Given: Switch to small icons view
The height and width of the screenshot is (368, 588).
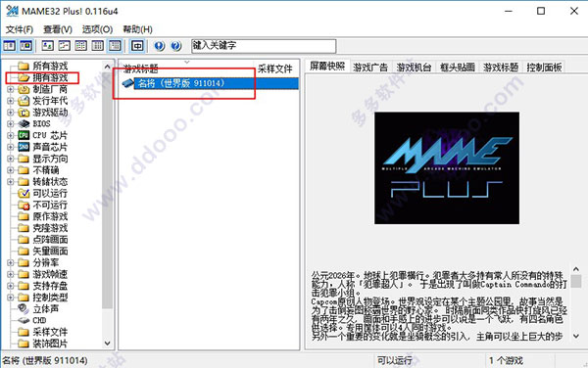Looking at the screenshot, I should 64,46.
